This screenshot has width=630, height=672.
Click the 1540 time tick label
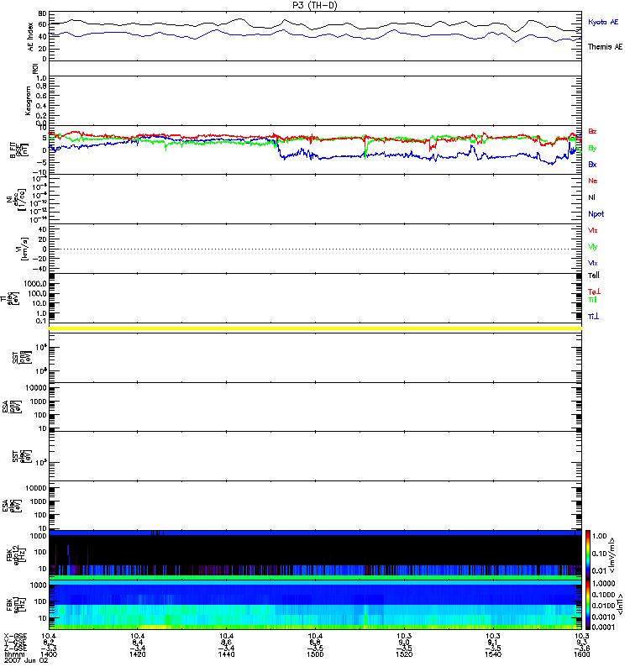493,654
